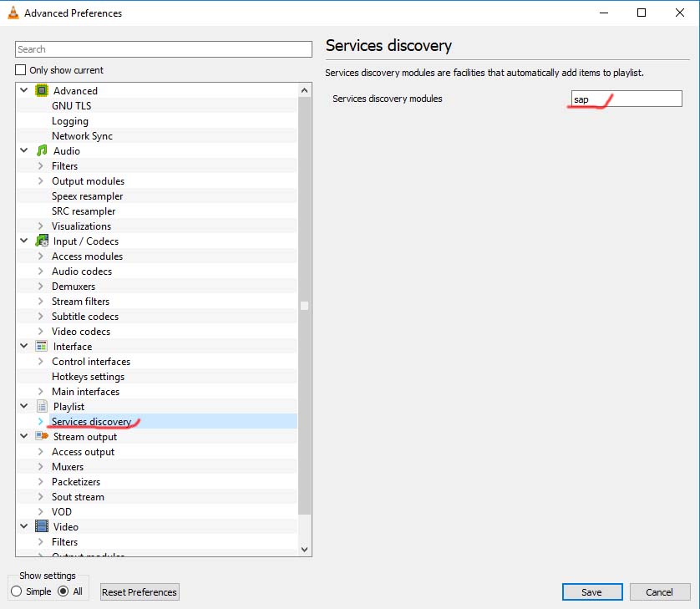Open Hotkeys settings entry

point(88,377)
